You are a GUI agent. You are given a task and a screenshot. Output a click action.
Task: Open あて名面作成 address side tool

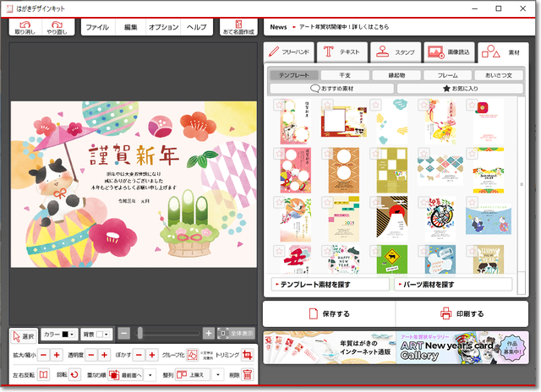(237, 27)
